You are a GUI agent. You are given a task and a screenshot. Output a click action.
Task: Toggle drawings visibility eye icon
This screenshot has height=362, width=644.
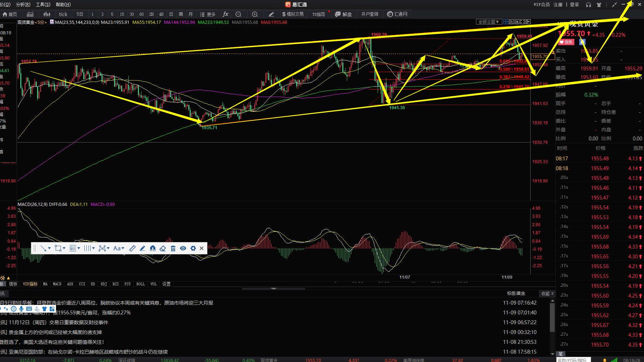[x=183, y=248]
